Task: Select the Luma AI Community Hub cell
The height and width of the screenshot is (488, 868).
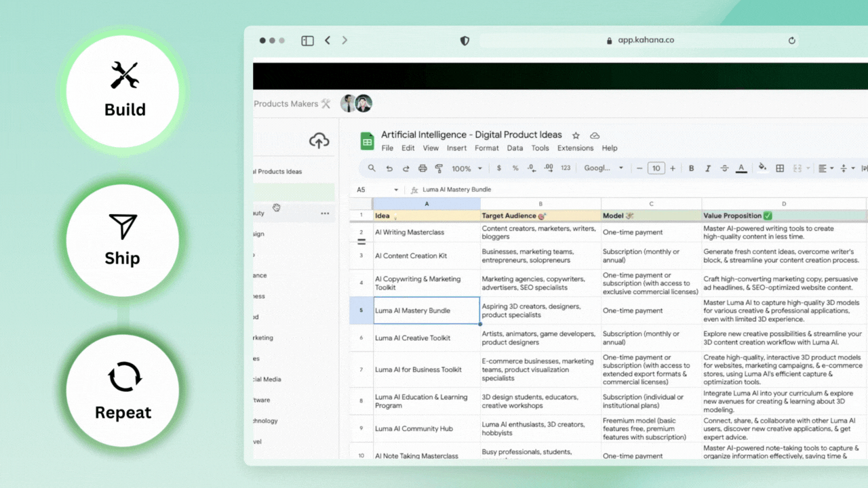Action: point(427,428)
